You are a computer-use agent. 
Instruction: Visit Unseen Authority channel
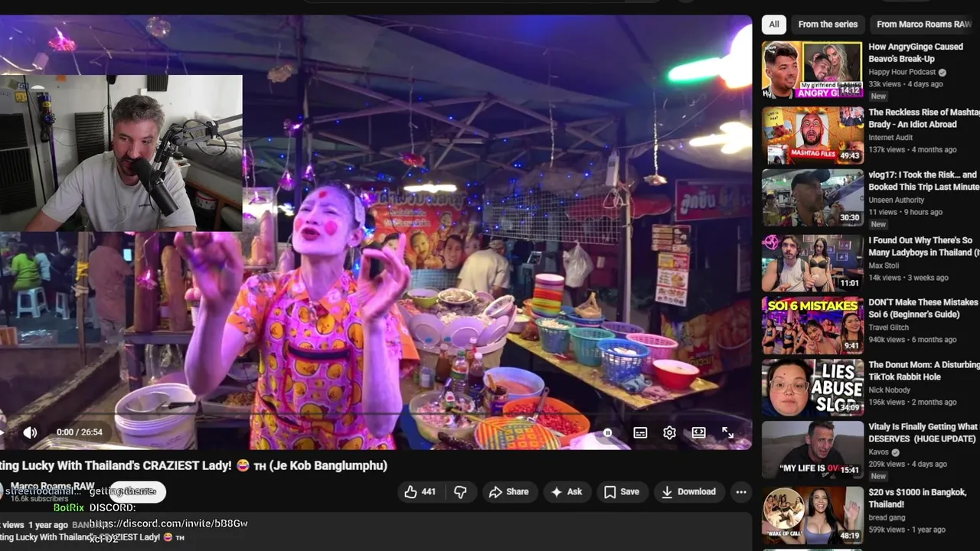click(x=896, y=201)
